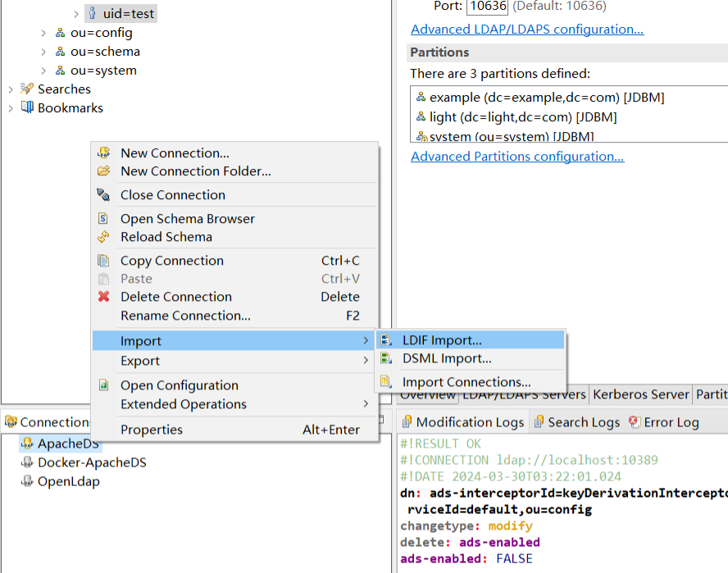The height and width of the screenshot is (573, 728).
Task: Open Advanced LDAP/LDAPS configuration link
Action: [527, 30]
